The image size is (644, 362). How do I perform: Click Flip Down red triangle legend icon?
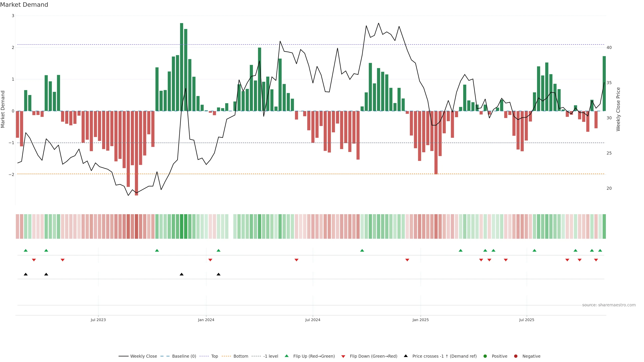click(x=343, y=356)
